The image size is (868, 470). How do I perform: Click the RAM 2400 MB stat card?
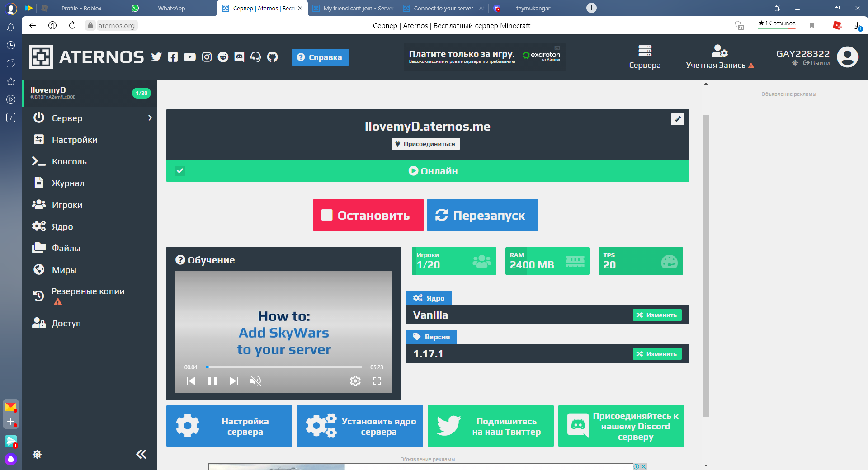547,261
